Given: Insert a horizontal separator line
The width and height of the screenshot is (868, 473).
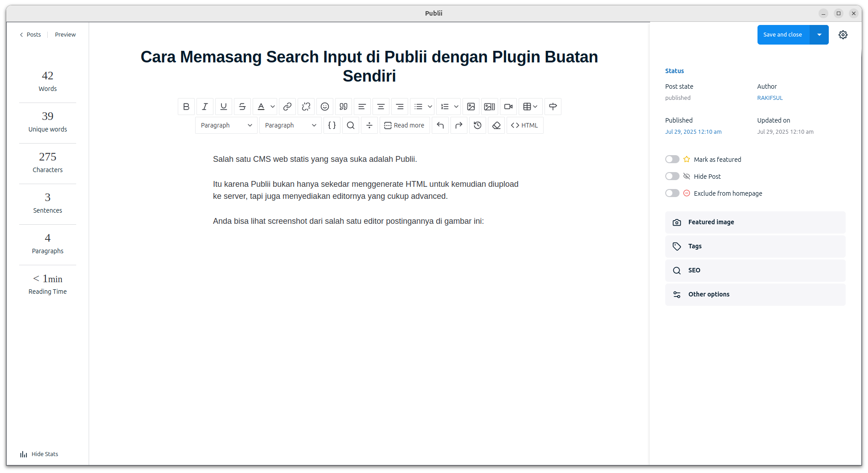Looking at the screenshot, I should 369,125.
